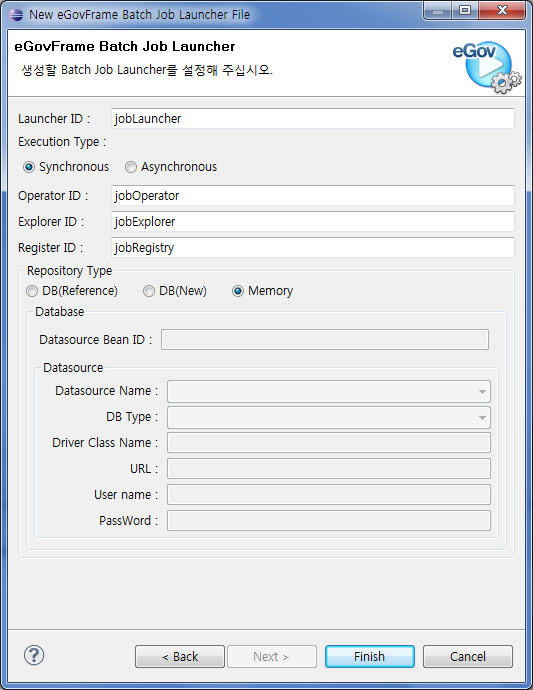Click the help question mark icon
Screen dimensions: 533x690
[x=34, y=655]
